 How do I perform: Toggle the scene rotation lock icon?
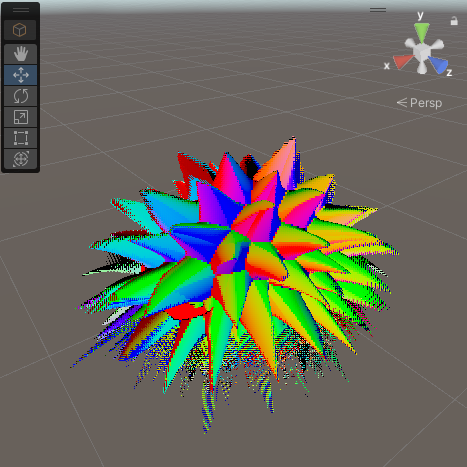coord(454,21)
